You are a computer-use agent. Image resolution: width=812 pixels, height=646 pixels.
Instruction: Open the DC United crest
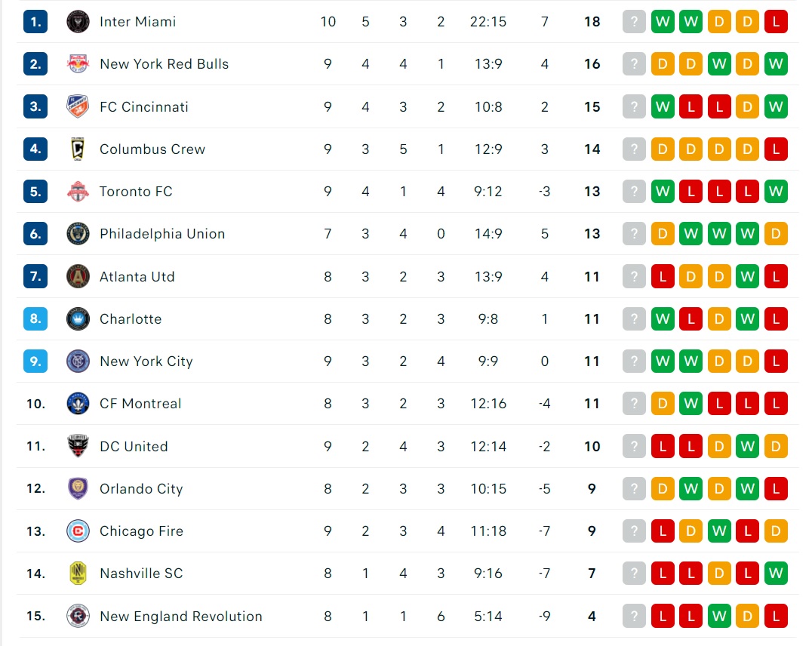click(78, 446)
